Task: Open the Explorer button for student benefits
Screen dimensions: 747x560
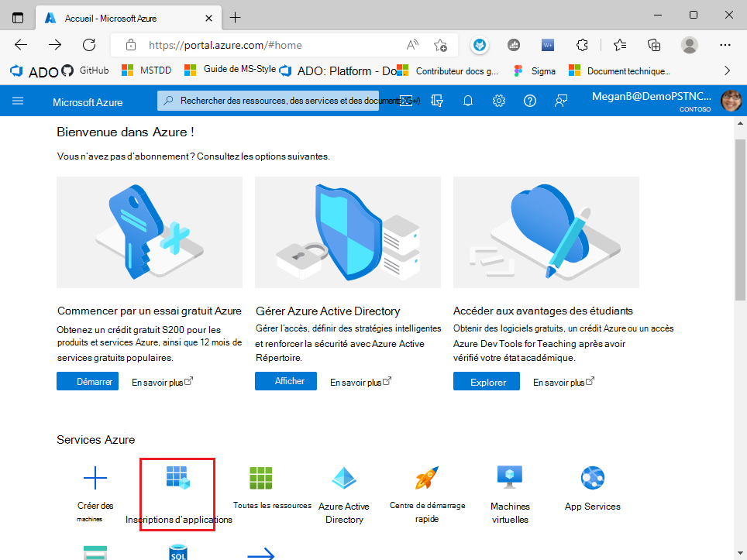Action: click(486, 380)
